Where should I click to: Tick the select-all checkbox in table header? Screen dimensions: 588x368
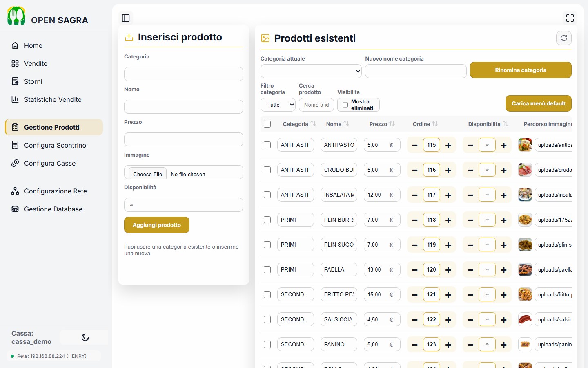[x=267, y=124]
